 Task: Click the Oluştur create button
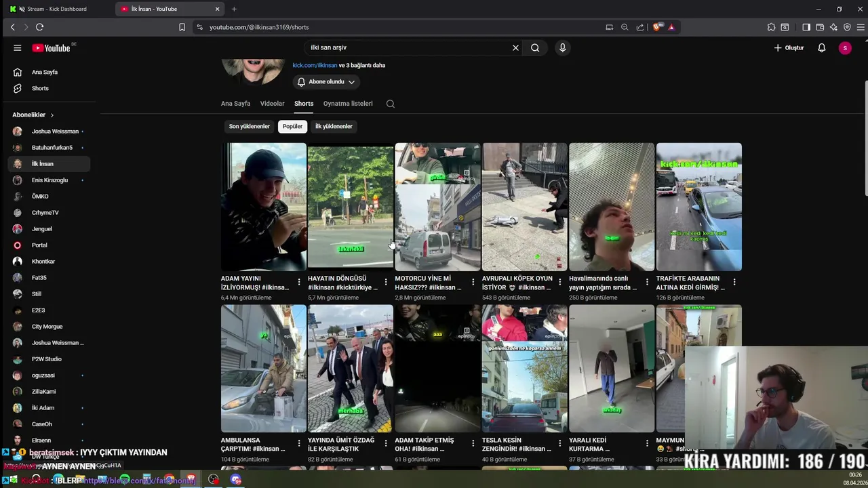[x=789, y=47]
